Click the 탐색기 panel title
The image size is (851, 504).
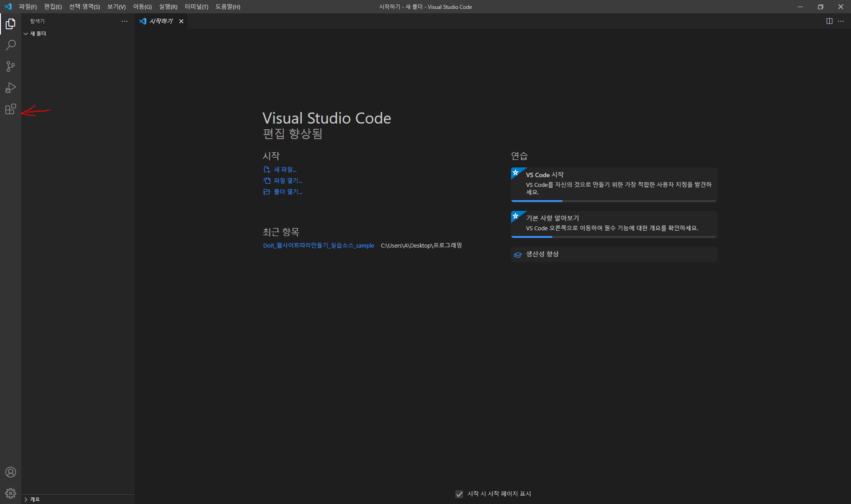38,21
